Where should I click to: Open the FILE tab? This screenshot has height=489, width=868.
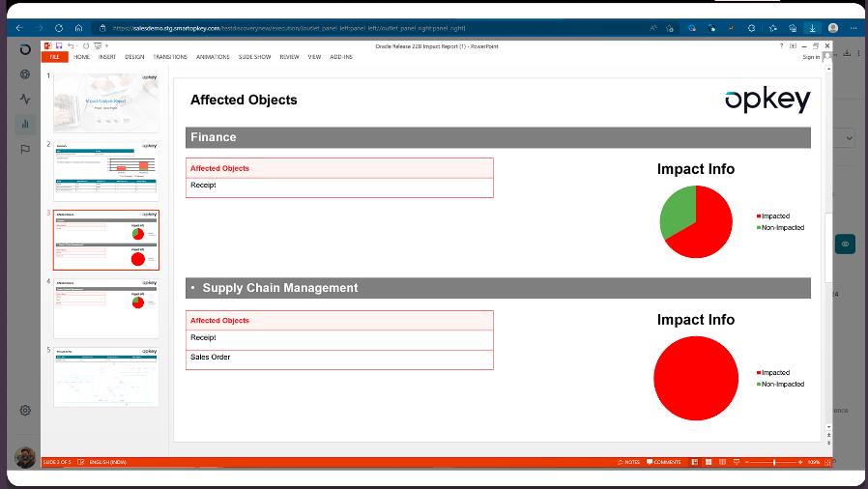tap(54, 56)
